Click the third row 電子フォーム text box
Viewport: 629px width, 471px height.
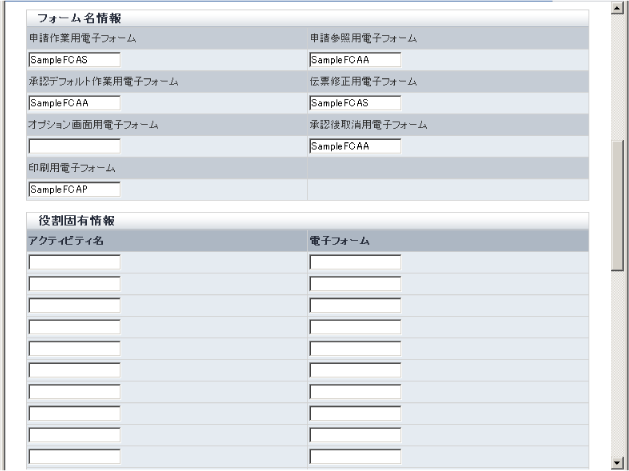tap(355, 305)
